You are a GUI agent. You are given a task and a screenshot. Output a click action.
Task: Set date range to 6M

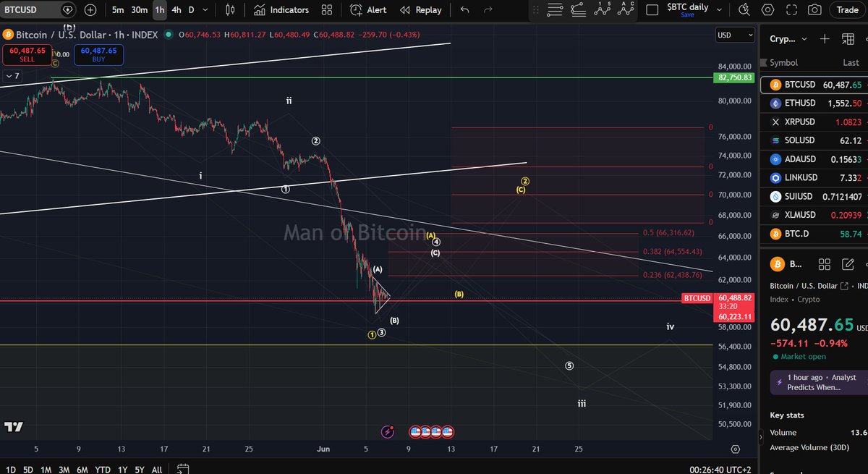click(82, 470)
